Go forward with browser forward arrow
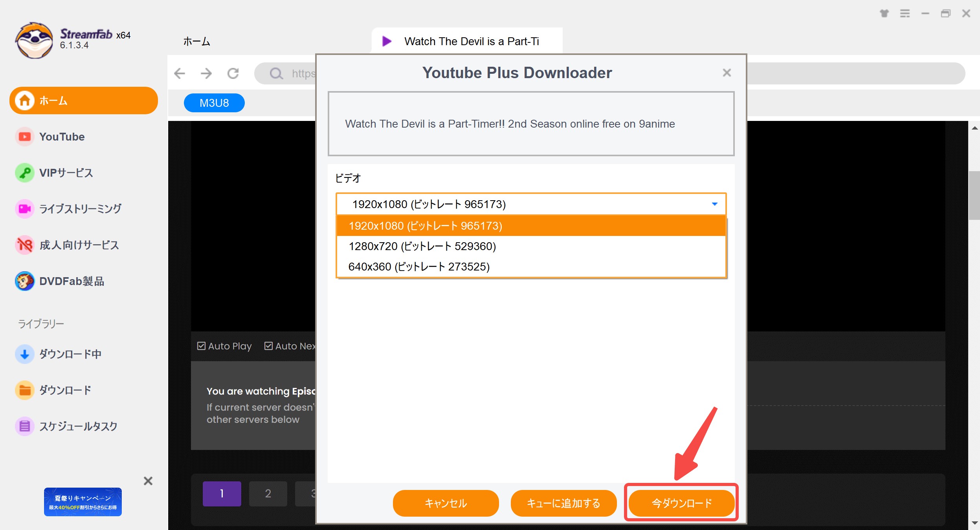This screenshot has width=980, height=530. click(x=206, y=73)
